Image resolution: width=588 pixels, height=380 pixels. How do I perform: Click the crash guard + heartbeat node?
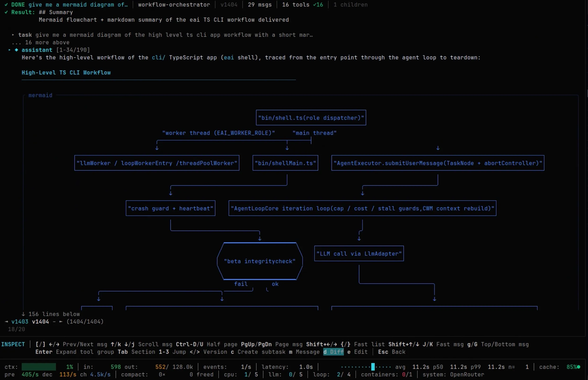tap(171, 208)
